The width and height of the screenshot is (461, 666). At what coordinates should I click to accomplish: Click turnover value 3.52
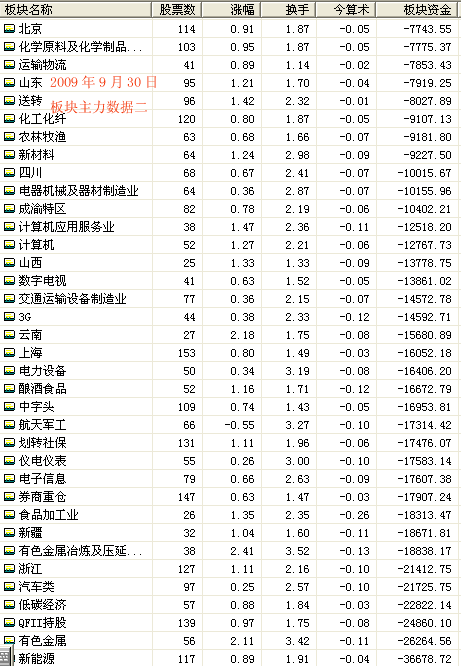tap(297, 551)
